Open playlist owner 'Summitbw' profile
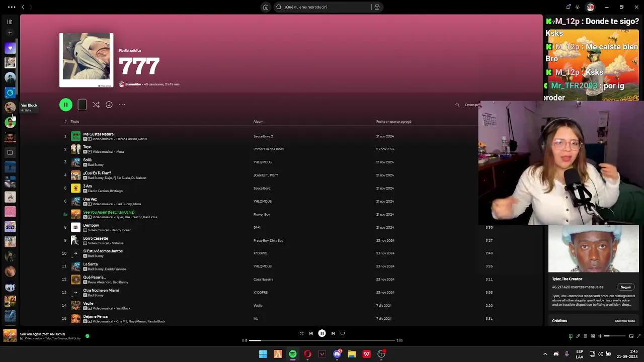Screen dimensions: 644x362 (133, 84)
